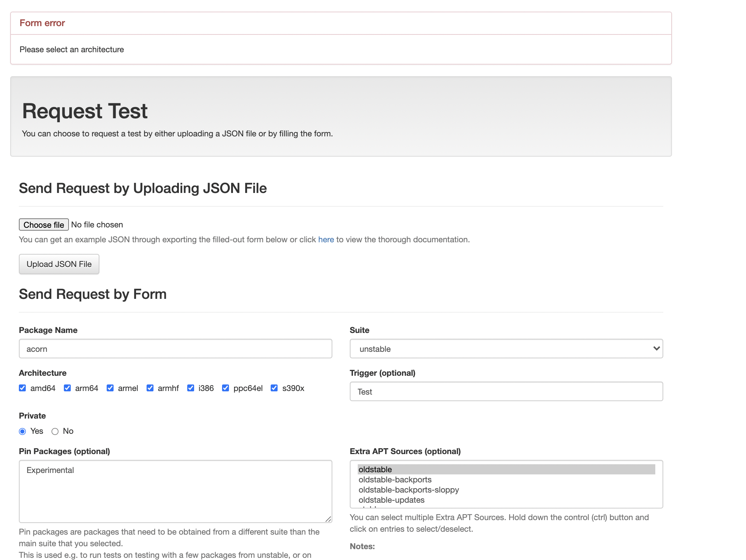
Task: Toggle the armel architecture checkbox
Action: point(110,388)
